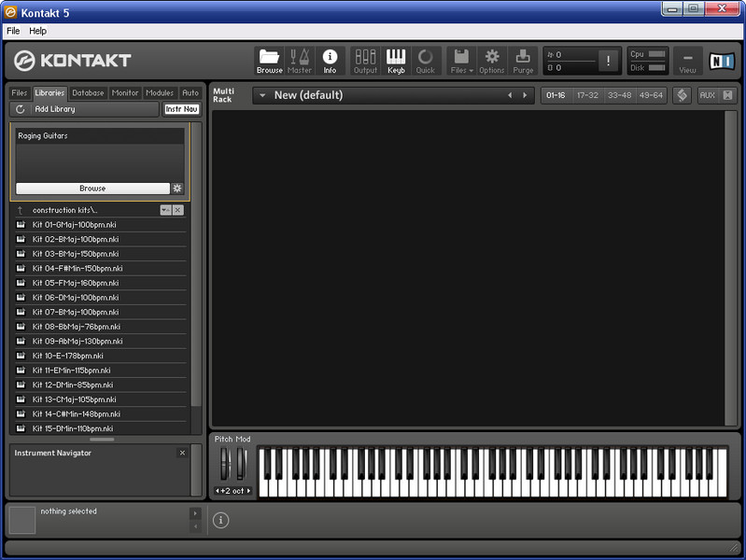The image size is (746, 560).
Task: Open the Help menu
Action: point(37,31)
